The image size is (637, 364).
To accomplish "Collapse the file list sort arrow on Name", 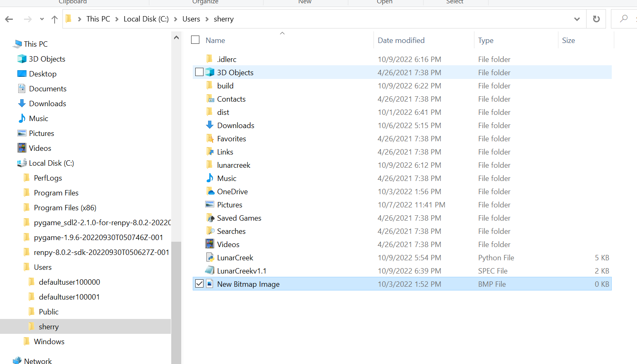I will [x=283, y=33].
